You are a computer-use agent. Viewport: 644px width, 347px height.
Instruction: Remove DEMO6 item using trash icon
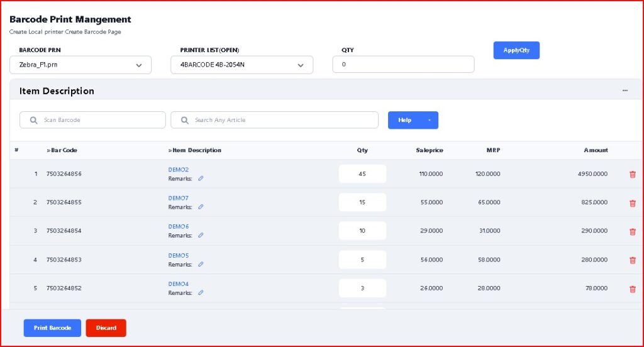click(632, 231)
